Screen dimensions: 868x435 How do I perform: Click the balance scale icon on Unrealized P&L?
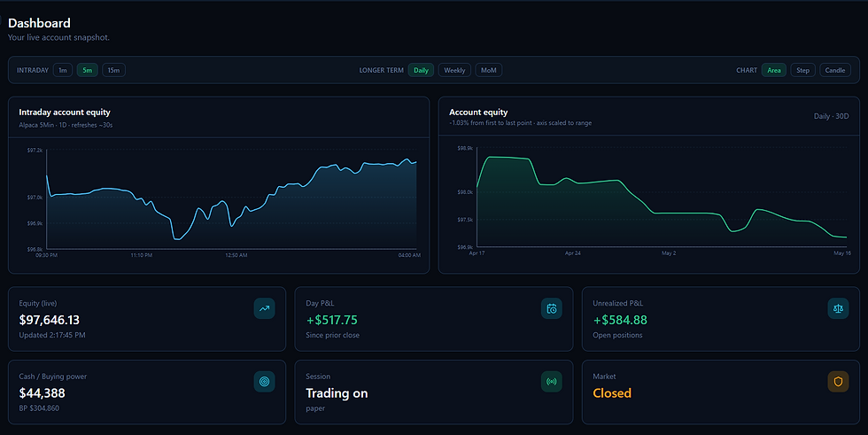pos(838,308)
